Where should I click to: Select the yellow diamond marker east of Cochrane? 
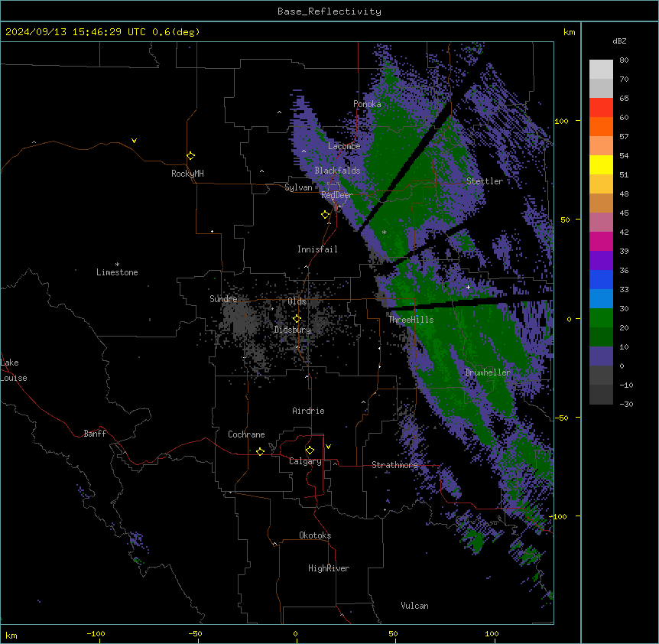[260, 451]
